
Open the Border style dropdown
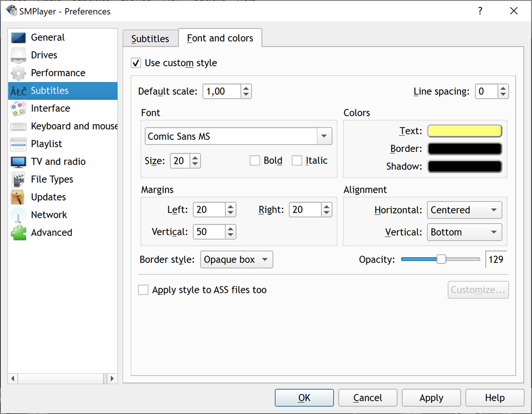coord(237,259)
